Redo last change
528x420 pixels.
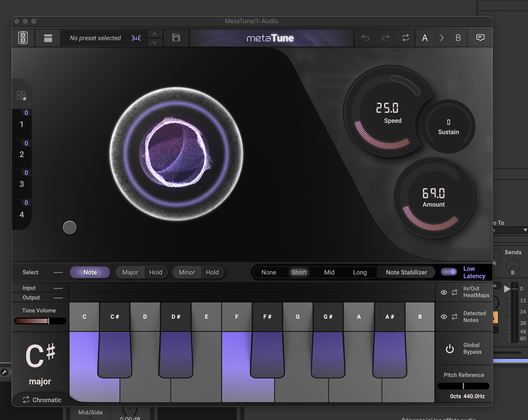pos(386,38)
